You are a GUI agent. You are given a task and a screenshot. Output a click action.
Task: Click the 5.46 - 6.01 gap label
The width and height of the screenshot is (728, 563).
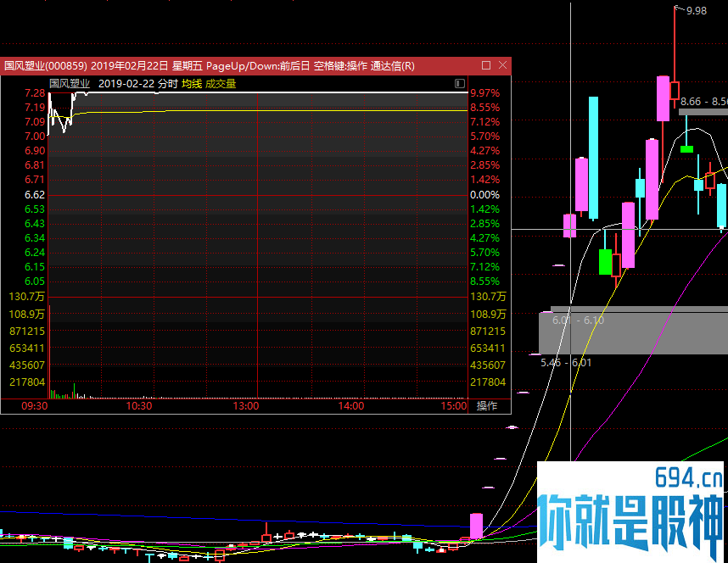tap(566, 363)
